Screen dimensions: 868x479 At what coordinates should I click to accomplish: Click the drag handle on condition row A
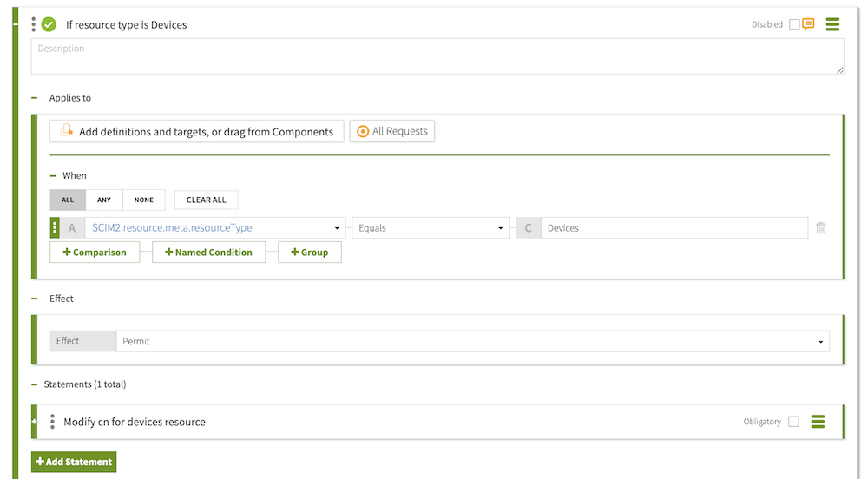point(55,228)
